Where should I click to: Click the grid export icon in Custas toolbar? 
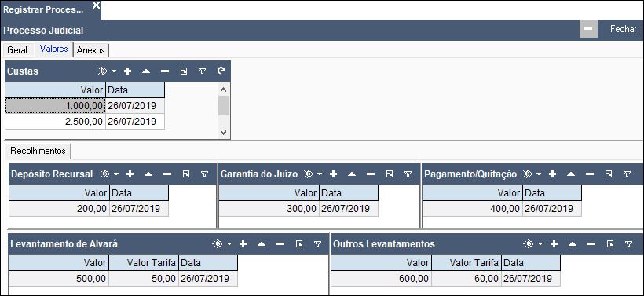[x=184, y=71]
